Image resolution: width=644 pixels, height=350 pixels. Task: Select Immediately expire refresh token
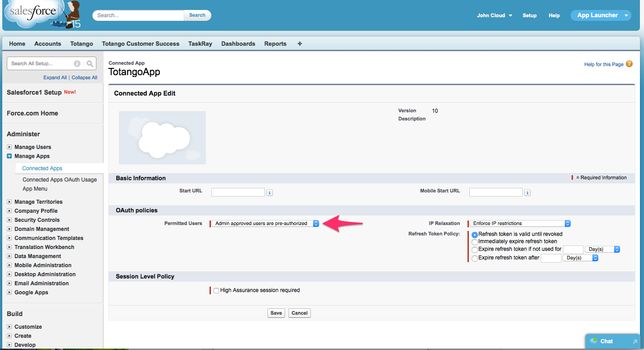[475, 242]
